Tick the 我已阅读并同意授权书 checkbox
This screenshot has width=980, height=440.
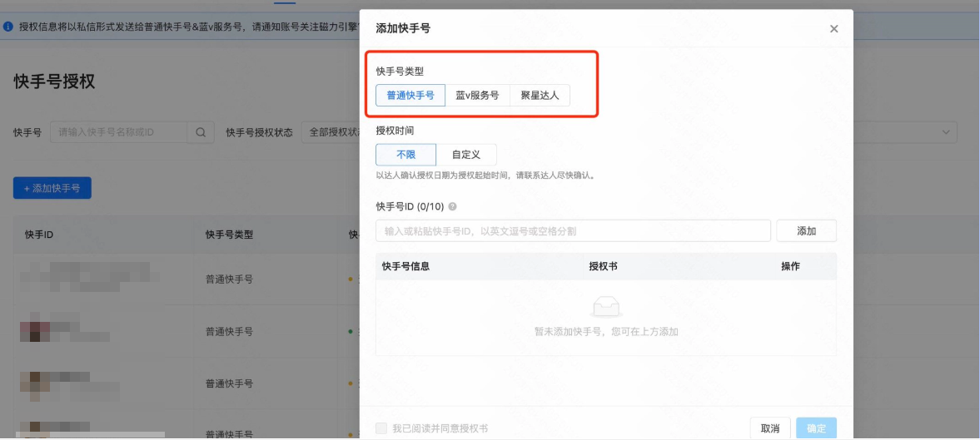click(381, 428)
